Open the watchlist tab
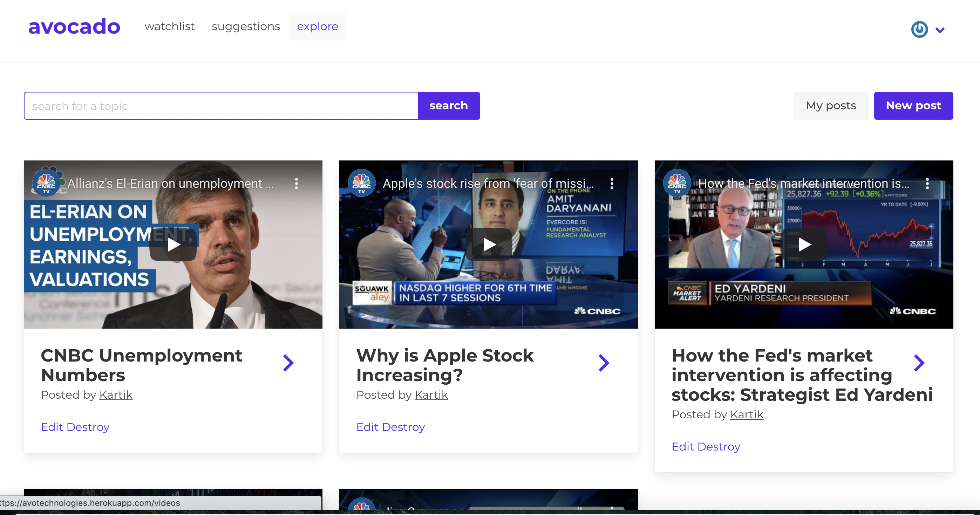 pyautogui.click(x=169, y=27)
